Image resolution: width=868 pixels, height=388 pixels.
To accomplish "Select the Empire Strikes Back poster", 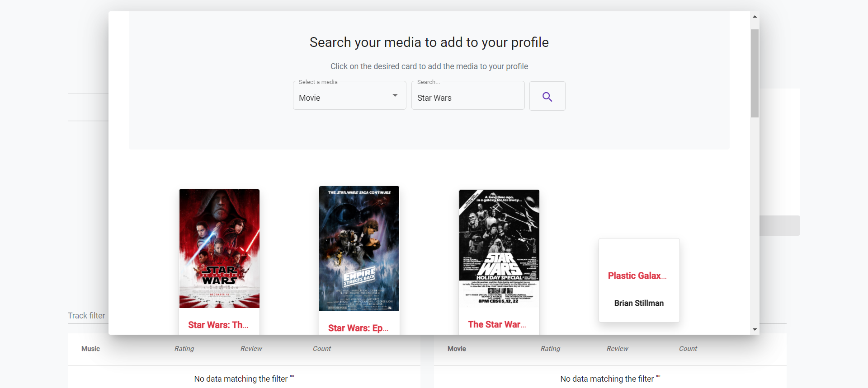I will 359,248.
